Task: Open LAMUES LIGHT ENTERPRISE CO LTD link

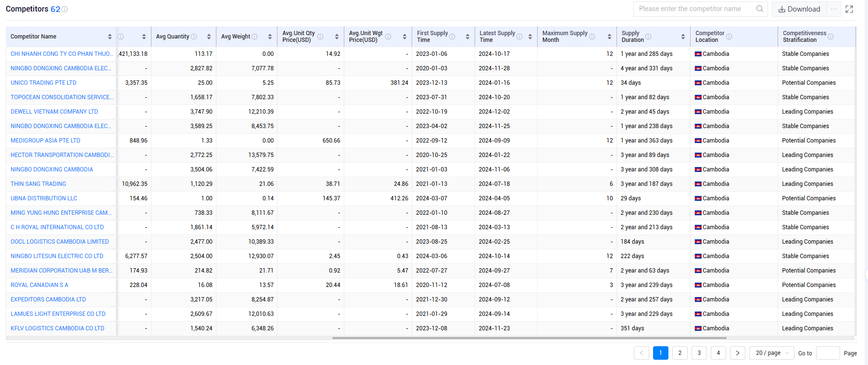Action: [x=58, y=314]
